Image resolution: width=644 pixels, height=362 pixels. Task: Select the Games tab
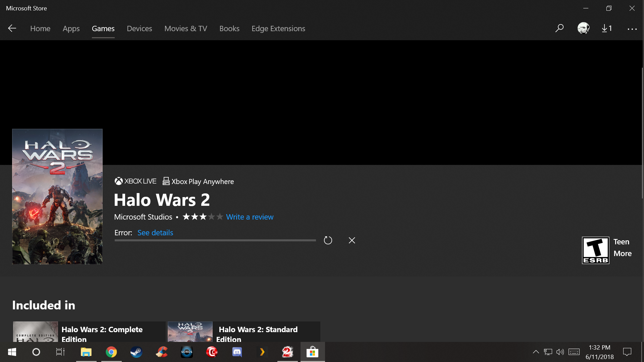point(103,29)
